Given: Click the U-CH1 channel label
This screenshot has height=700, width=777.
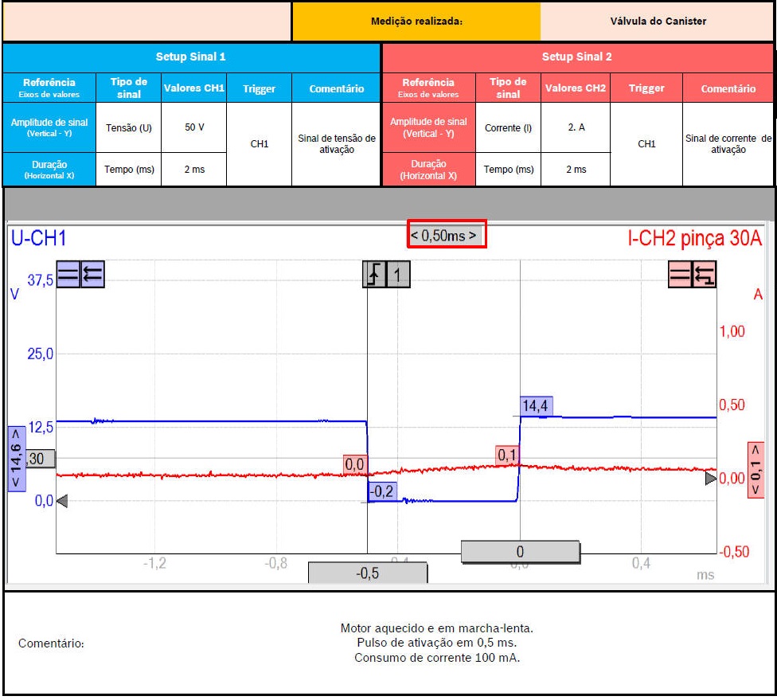Looking at the screenshot, I should [x=38, y=237].
